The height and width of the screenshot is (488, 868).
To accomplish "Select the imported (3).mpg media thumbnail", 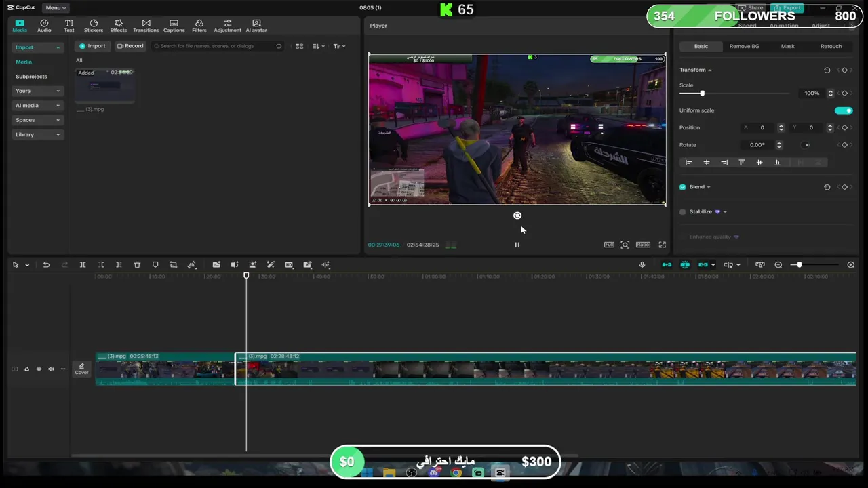I will (x=104, y=87).
